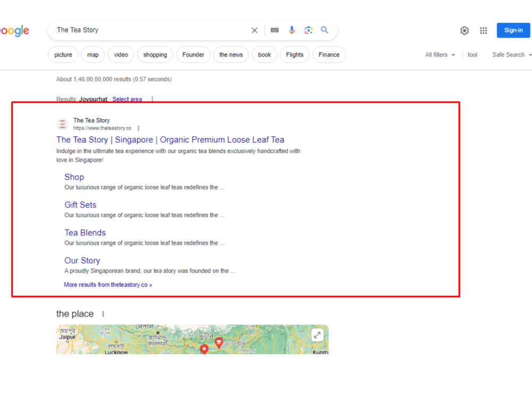Click the right red shop pin on the map
The height and width of the screenshot is (399, 532).
coord(219,342)
